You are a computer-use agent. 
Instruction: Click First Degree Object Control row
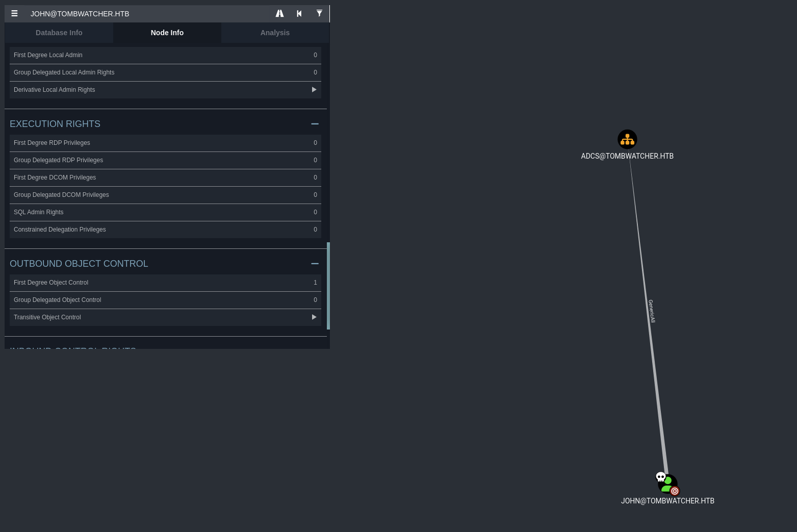pos(165,283)
